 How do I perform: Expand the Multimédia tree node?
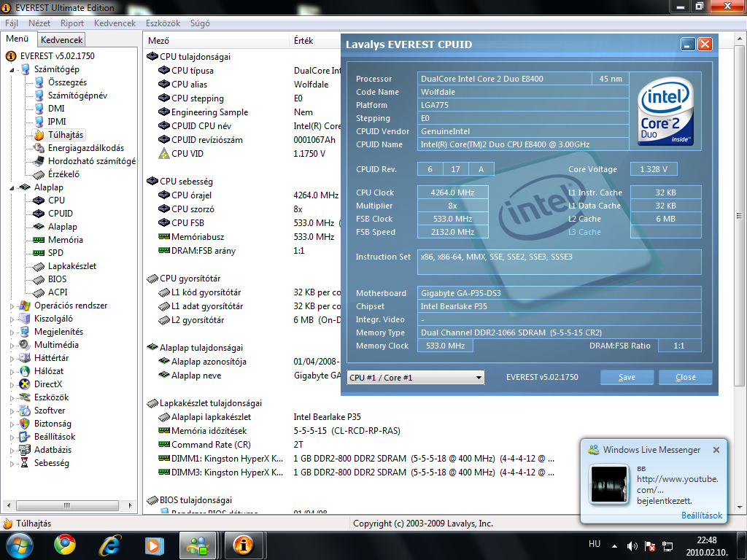click(x=12, y=345)
